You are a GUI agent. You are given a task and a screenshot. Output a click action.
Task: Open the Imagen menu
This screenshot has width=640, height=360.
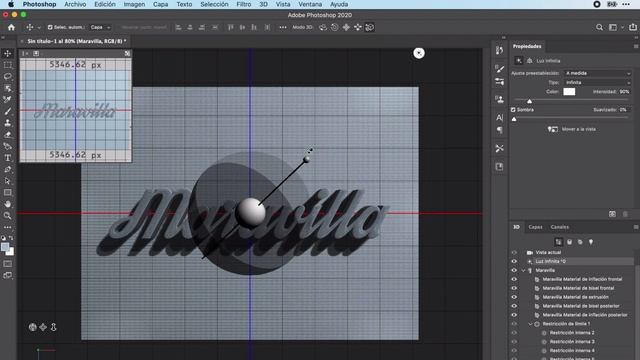pos(134,4)
